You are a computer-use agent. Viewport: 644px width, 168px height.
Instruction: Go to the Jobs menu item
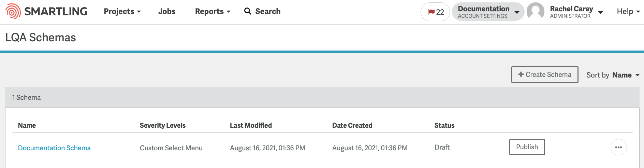(167, 11)
